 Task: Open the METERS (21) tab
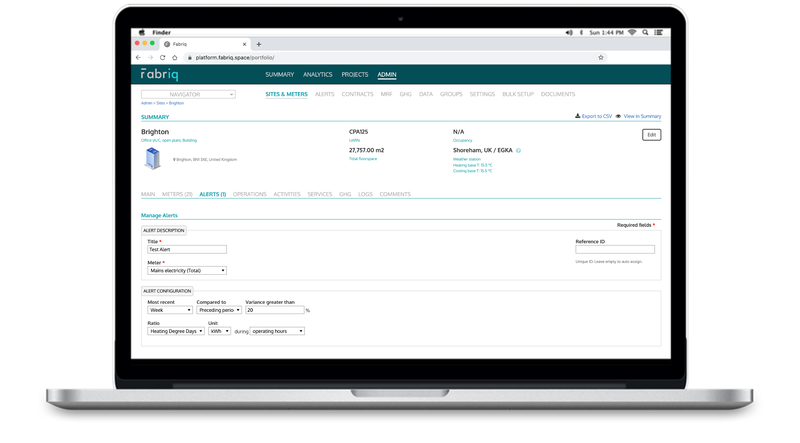pos(177,194)
